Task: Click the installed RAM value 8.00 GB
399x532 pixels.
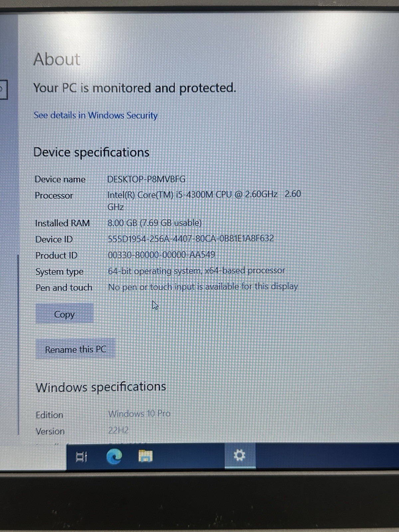Action: (x=155, y=223)
